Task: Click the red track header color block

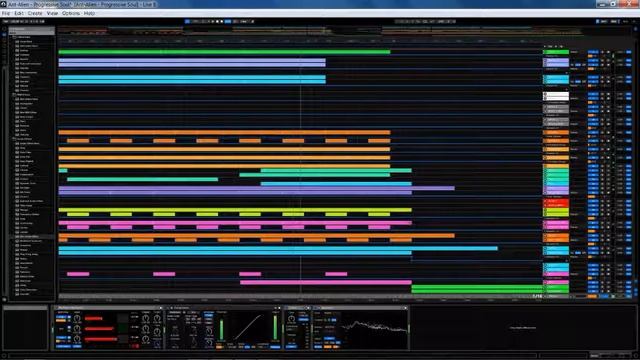Action: tap(556, 203)
